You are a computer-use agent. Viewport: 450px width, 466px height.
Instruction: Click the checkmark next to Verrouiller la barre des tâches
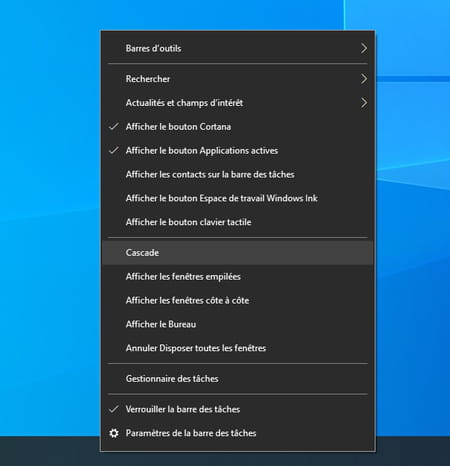(x=114, y=409)
